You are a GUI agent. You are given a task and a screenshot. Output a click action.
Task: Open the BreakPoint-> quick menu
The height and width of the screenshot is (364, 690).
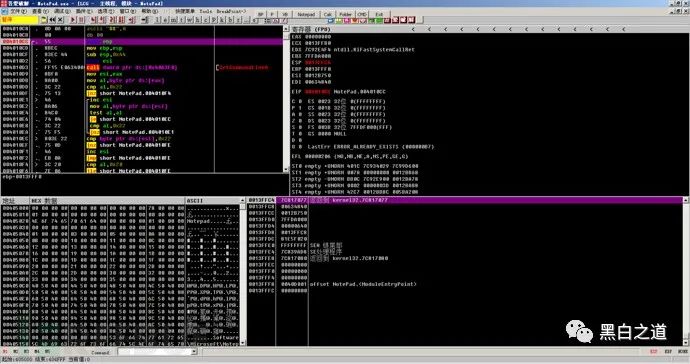tap(231, 11)
